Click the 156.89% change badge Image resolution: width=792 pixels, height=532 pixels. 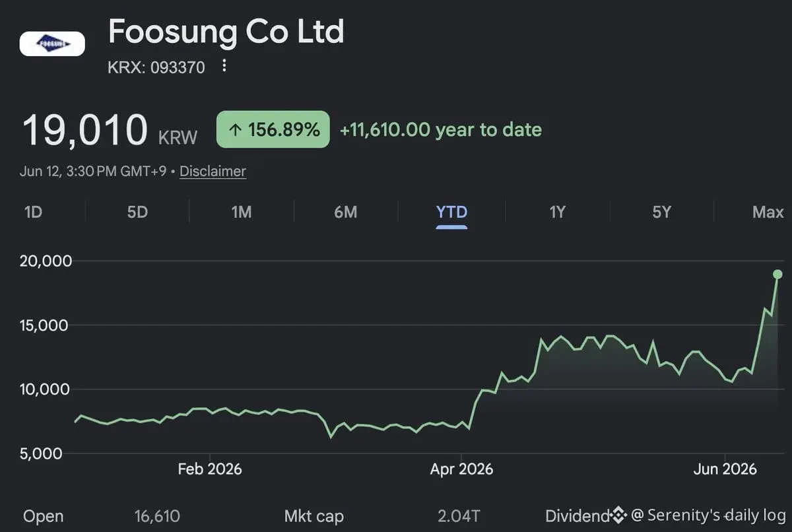tap(273, 129)
